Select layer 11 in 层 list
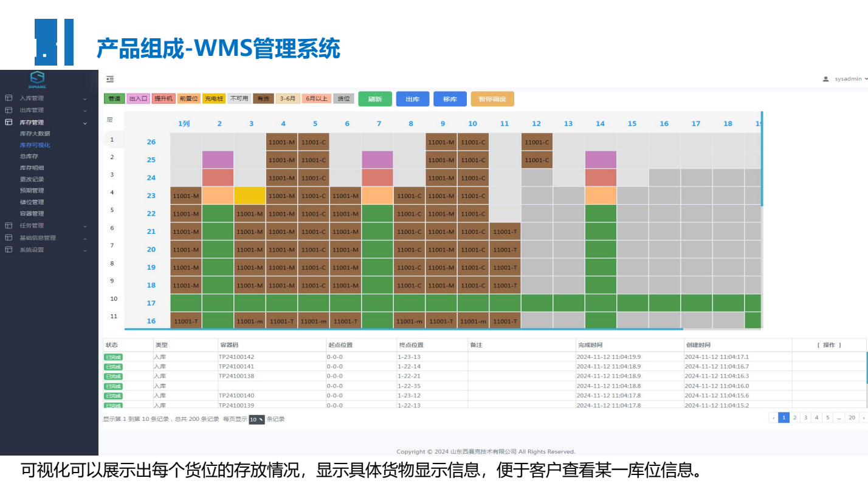 coord(114,316)
